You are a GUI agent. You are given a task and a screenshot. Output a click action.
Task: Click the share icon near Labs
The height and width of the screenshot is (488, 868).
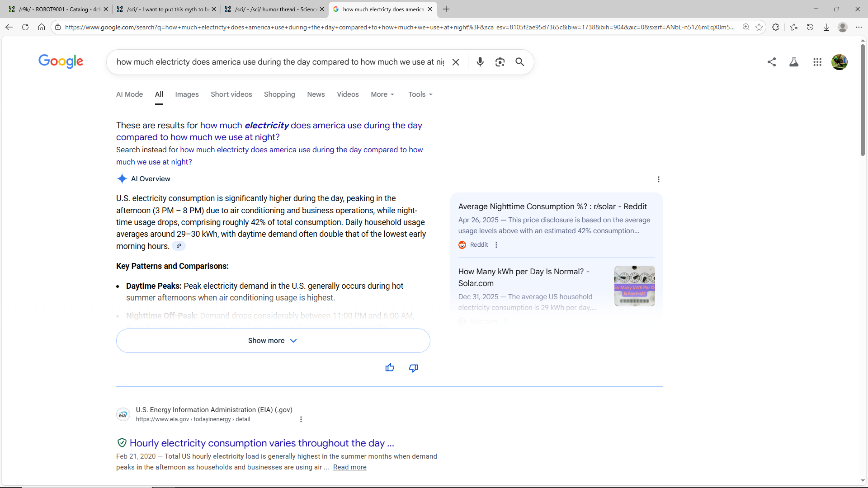coord(772,62)
